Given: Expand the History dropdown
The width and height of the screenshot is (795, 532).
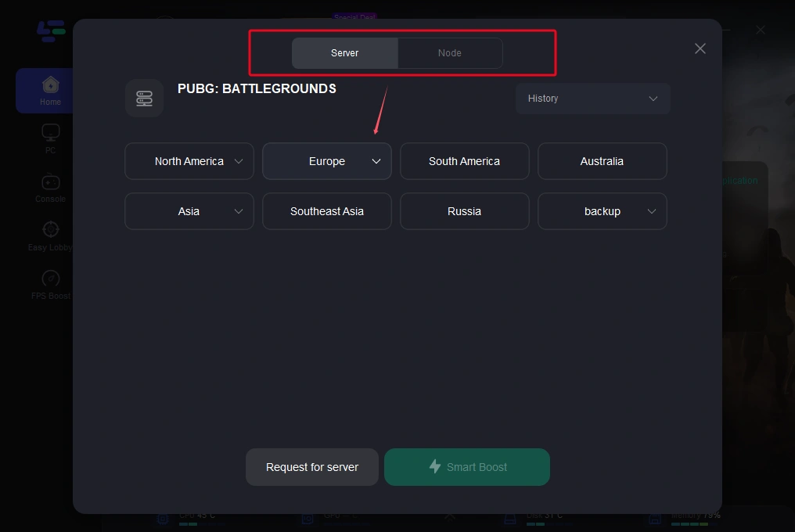Looking at the screenshot, I should point(592,99).
